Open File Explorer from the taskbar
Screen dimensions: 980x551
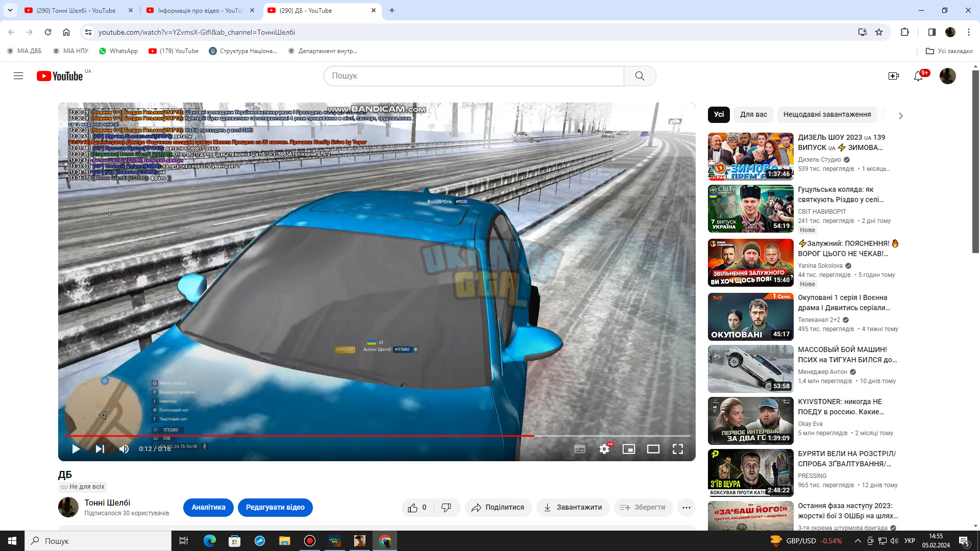pyautogui.click(x=284, y=541)
